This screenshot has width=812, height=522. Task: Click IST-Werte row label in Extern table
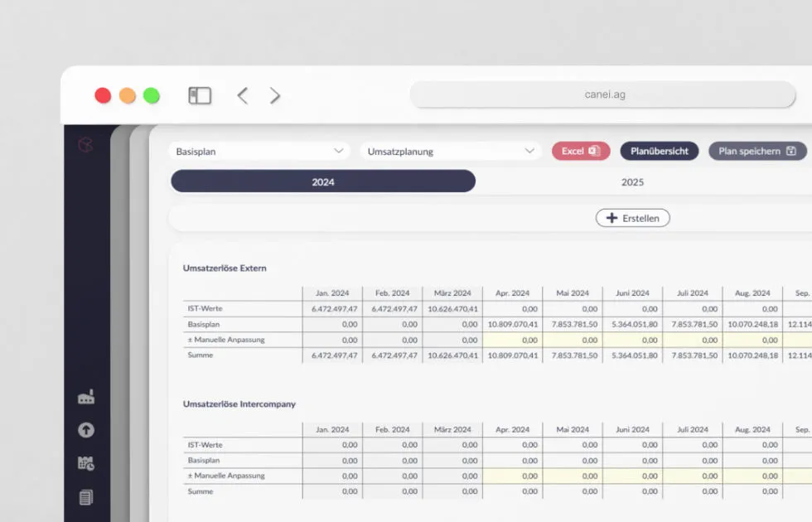click(205, 308)
